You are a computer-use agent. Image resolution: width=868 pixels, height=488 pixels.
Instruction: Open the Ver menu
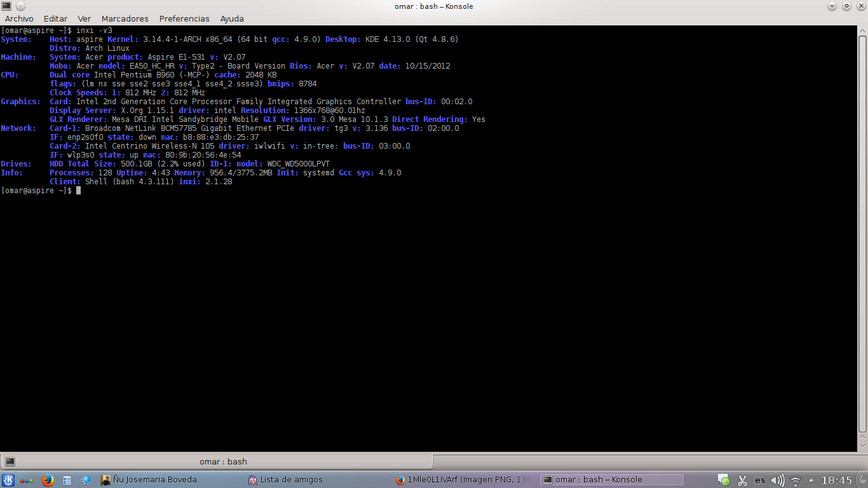[x=84, y=18]
